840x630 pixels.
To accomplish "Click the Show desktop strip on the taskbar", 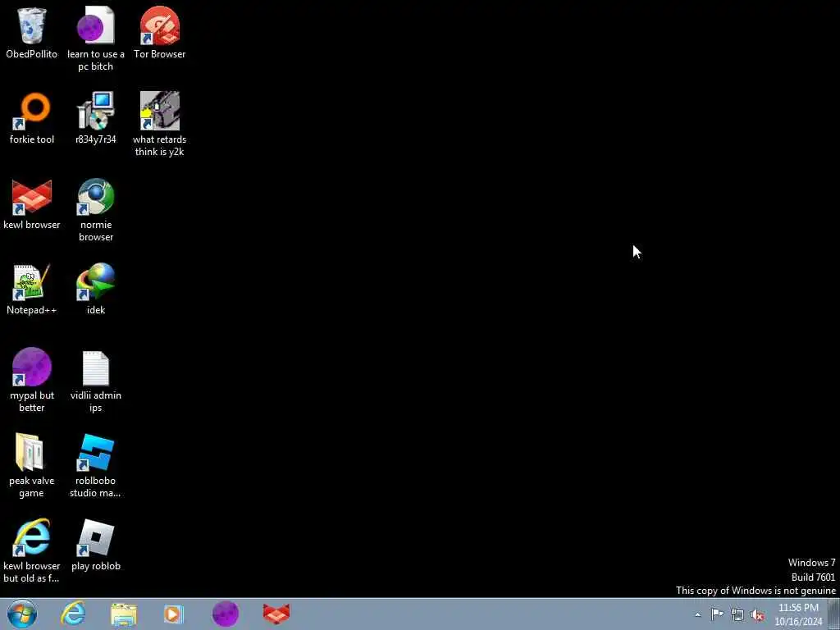I will coord(834,614).
